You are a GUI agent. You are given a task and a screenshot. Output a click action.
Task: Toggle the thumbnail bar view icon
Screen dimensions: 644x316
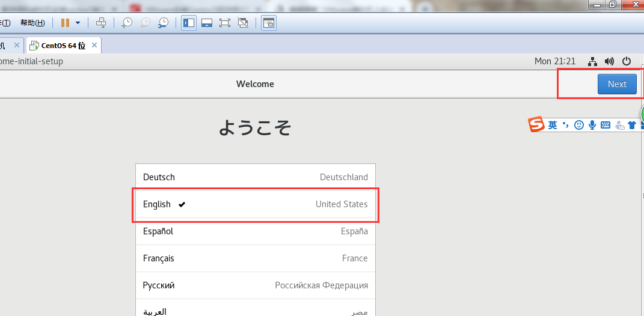(x=207, y=23)
